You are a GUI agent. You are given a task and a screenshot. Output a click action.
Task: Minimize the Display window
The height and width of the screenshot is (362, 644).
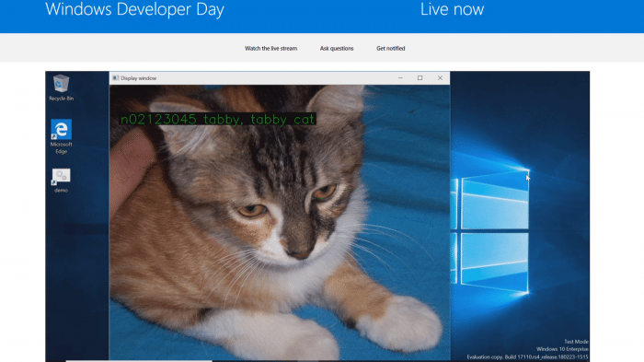pos(400,77)
